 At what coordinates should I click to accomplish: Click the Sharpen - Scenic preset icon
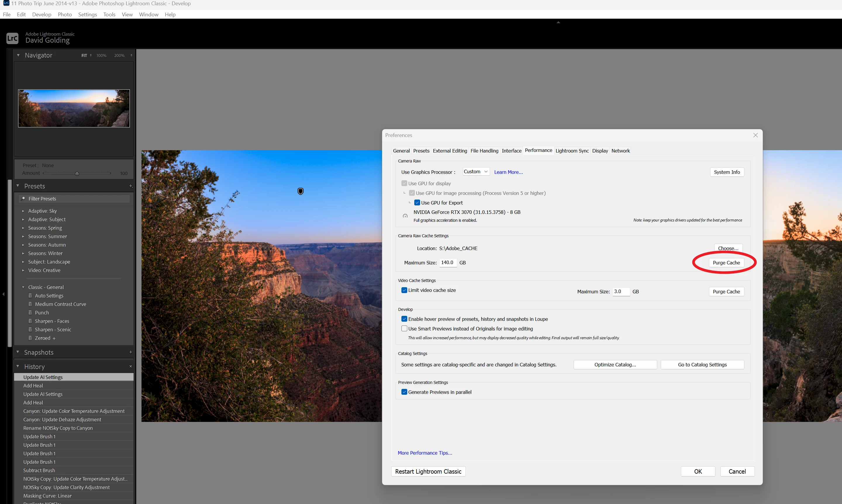pyautogui.click(x=30, y=330)
